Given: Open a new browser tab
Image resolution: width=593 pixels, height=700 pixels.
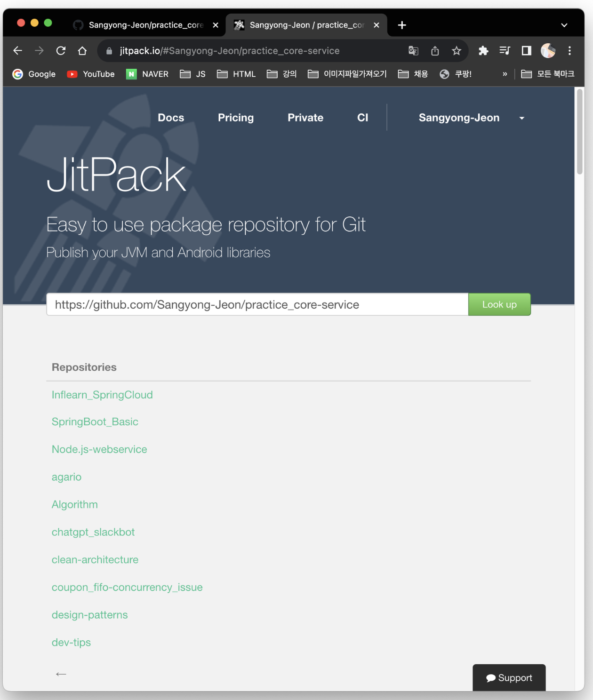Looking at the screenshot, I should [x=402, y=25].
